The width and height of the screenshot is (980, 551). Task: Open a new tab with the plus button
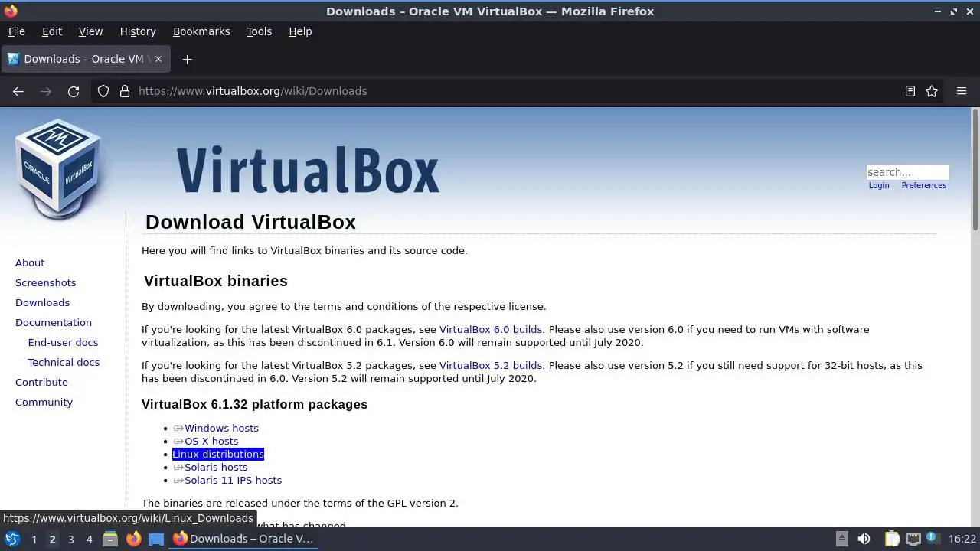coord(187,59)
